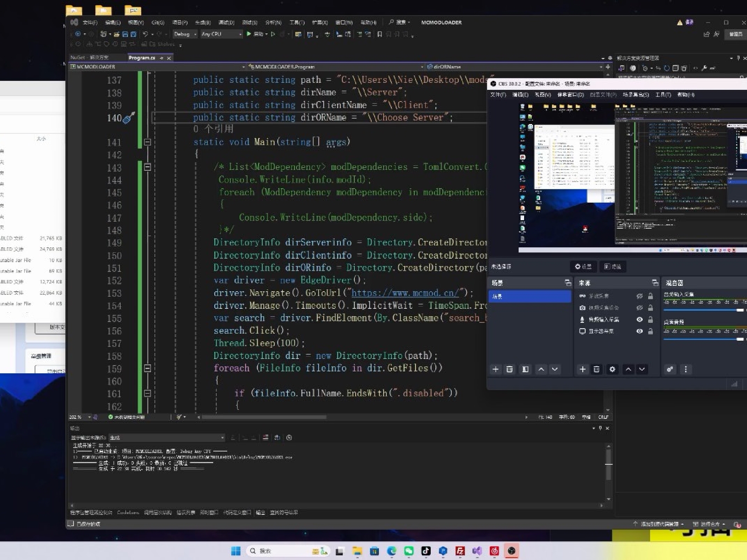
Task: Open the Output source dropdown
Action: click(x=167, y=437)
